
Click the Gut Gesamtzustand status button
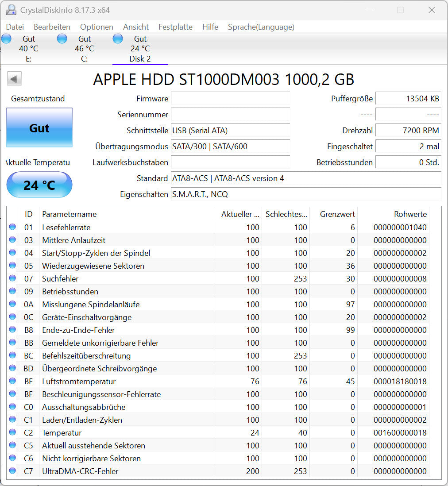(39, 128)
